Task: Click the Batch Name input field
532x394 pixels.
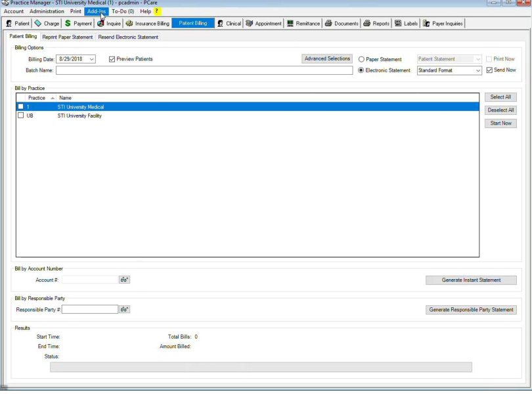Action: point(204,70)
